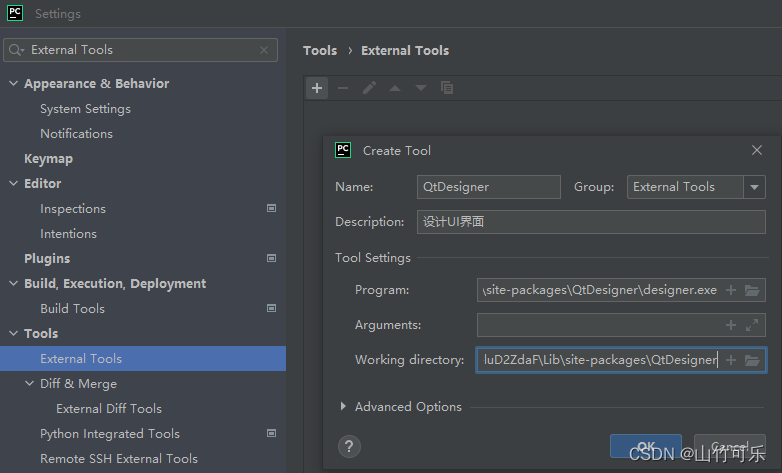Move tool up with up arrow icon
The height and width of the screenshot is (473, 782).
395,88
